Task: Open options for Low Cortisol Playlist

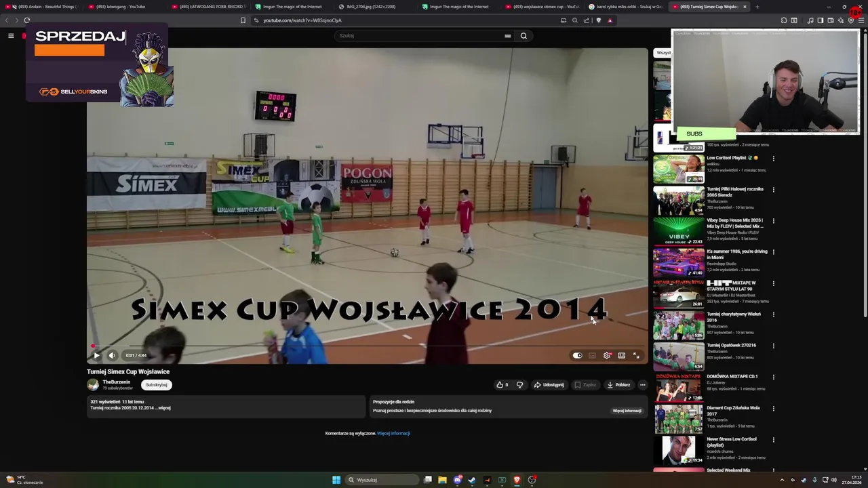Action: 773,159
